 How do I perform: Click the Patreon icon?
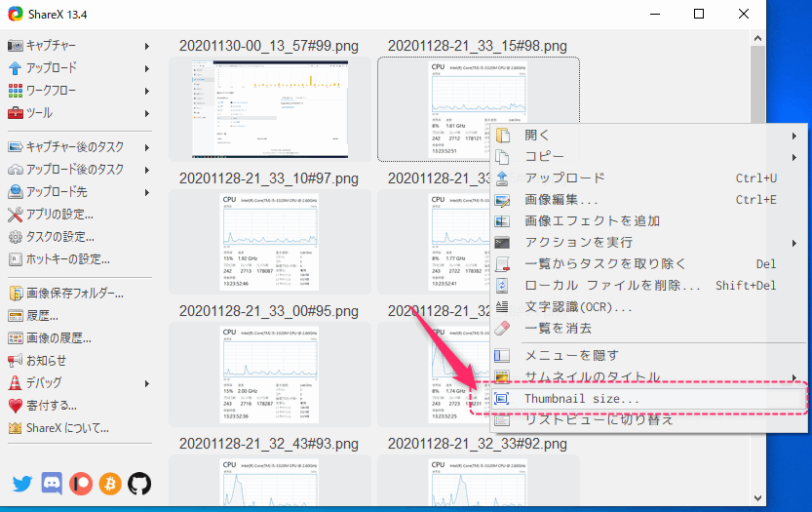81,484
